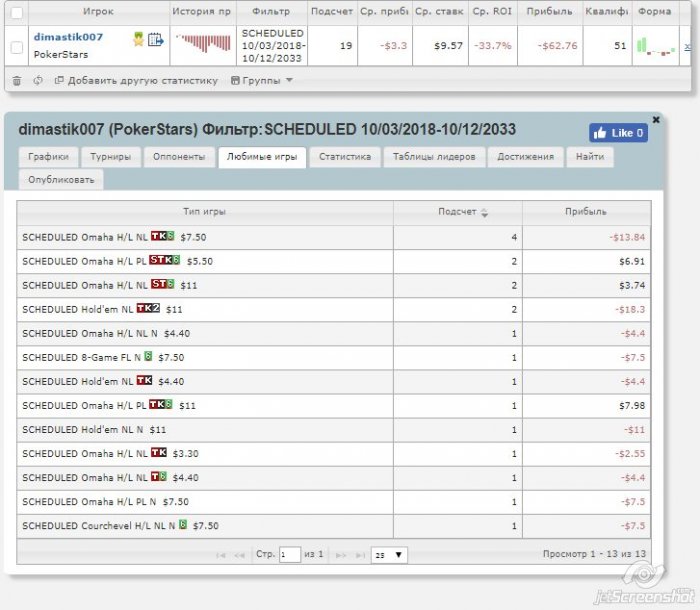The height and width of the screenshot is (610, 700).
Task: Open the rows-per-page dropdown showing 25
Action: 389,555
